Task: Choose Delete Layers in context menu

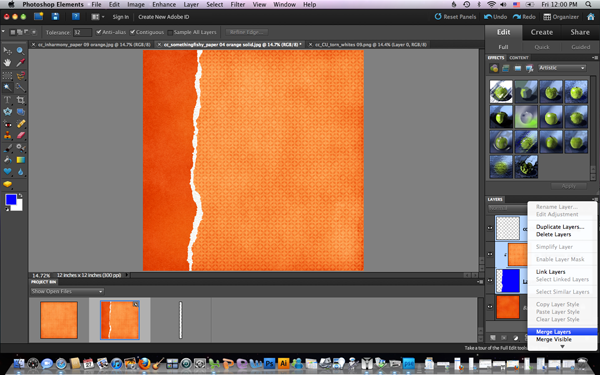Action: tap(562, 235)
